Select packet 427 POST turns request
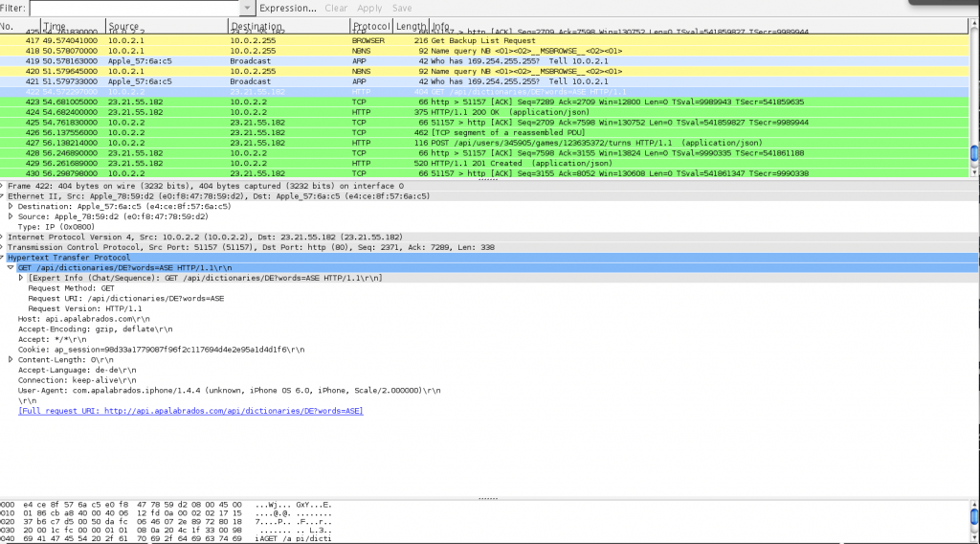The height and width of the screenshot is (544, 980). [479, 143]
